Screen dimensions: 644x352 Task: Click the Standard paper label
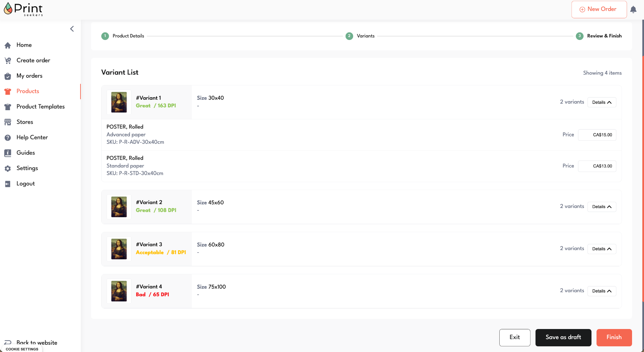tap(125, 166)
